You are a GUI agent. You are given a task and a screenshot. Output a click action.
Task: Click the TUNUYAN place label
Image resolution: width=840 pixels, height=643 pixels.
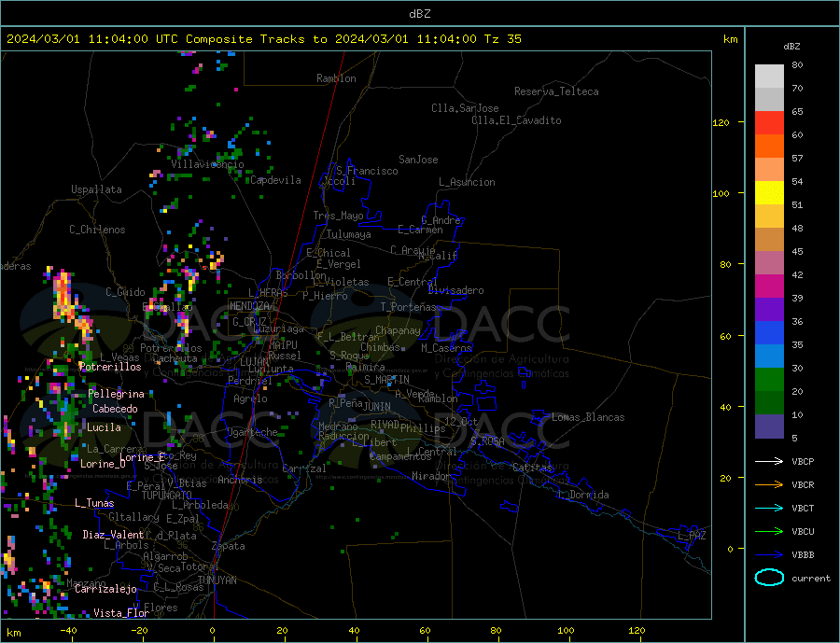point(217,580)
